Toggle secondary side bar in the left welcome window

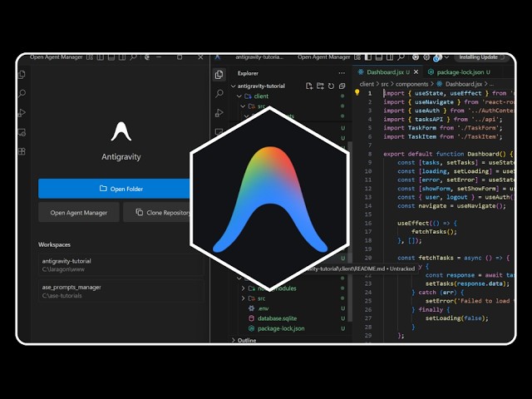click(122, 57)
